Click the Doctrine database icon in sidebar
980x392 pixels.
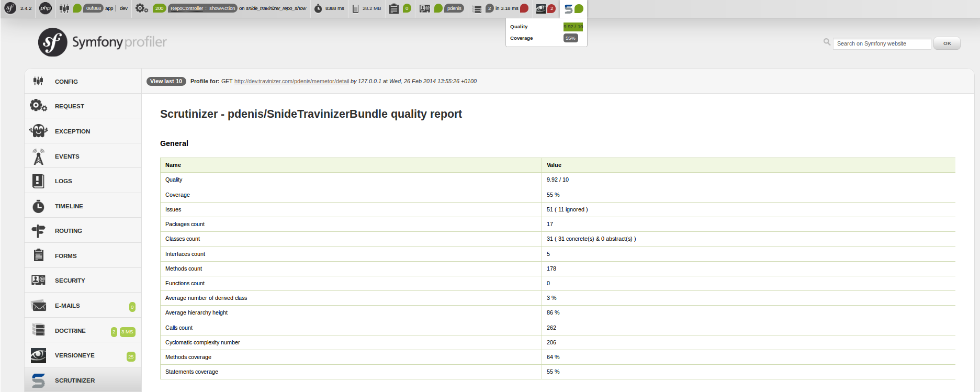point(39,330)
